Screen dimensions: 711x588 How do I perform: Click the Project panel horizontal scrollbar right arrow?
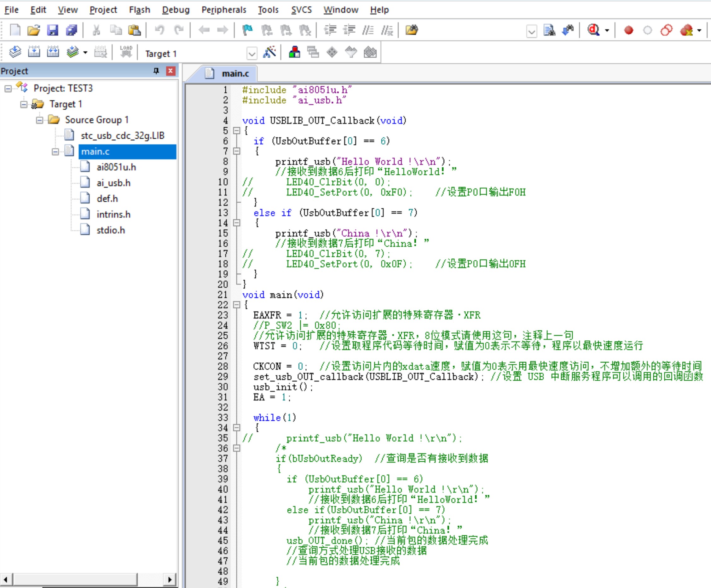point(170,579)
